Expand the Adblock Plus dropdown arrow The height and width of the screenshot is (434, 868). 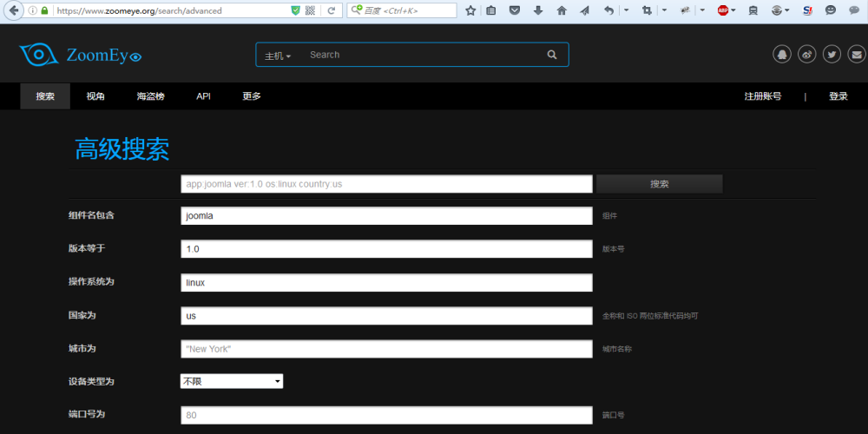(x=733, y=10)
